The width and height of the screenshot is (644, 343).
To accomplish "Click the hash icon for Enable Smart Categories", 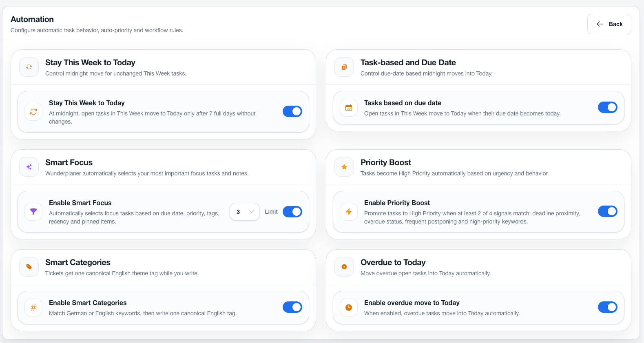I will pyautogui.click(x=33, y=308).
